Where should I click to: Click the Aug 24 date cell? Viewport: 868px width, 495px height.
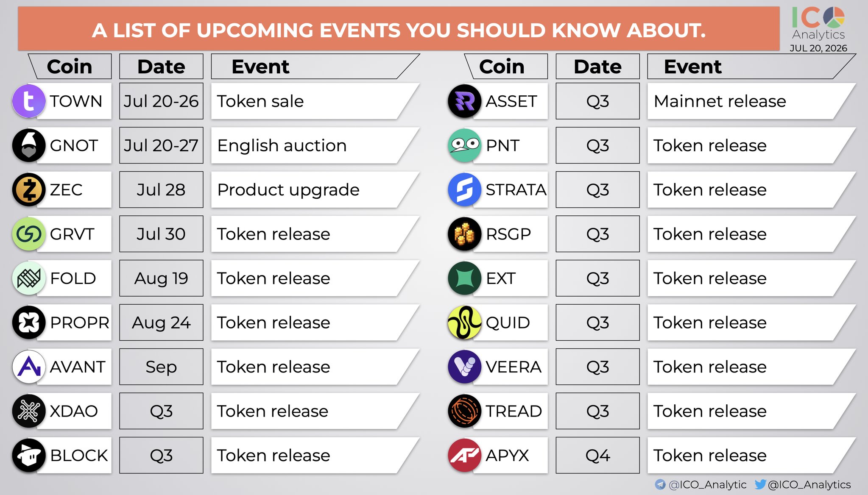(x=161, y=323)
